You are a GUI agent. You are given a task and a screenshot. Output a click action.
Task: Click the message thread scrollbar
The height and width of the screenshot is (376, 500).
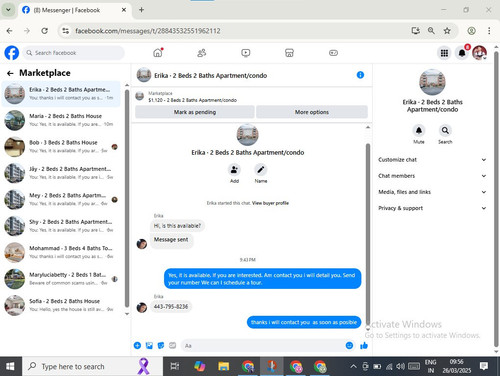tap(368, 233)
